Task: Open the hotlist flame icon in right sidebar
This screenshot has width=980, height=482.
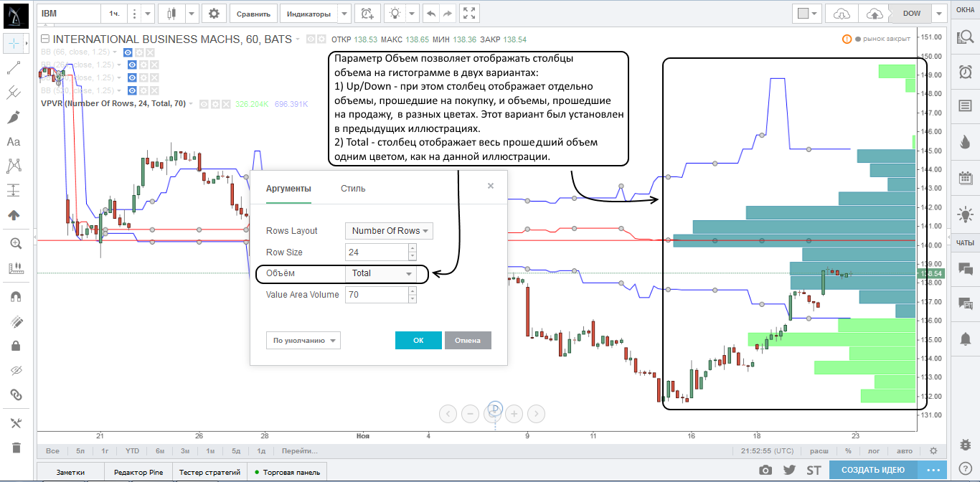Action: 965,142
